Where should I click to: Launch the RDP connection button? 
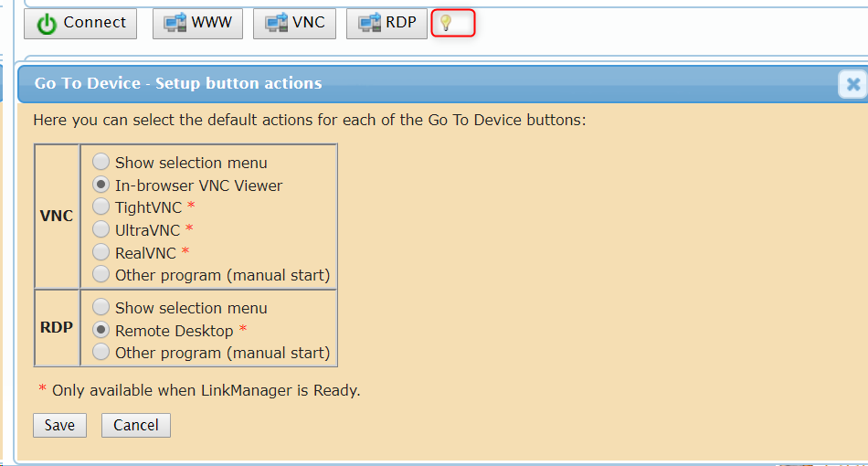pyautogui.click(x=386, y=23)
